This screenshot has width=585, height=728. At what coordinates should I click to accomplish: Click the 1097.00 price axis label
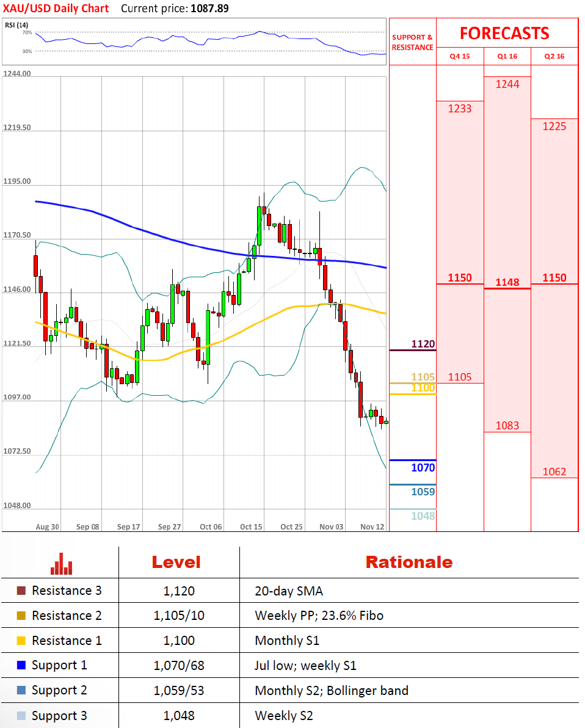point(16,398)
